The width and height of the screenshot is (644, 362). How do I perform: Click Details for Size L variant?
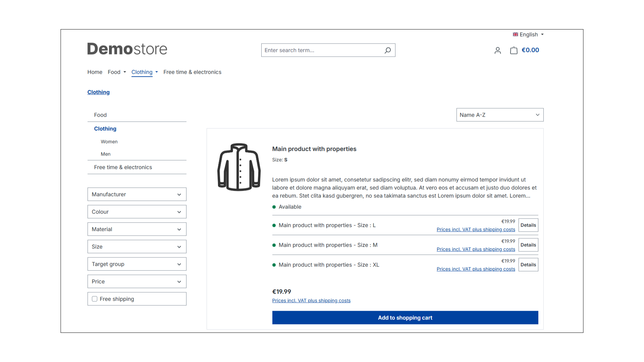[x=528, y=225]
